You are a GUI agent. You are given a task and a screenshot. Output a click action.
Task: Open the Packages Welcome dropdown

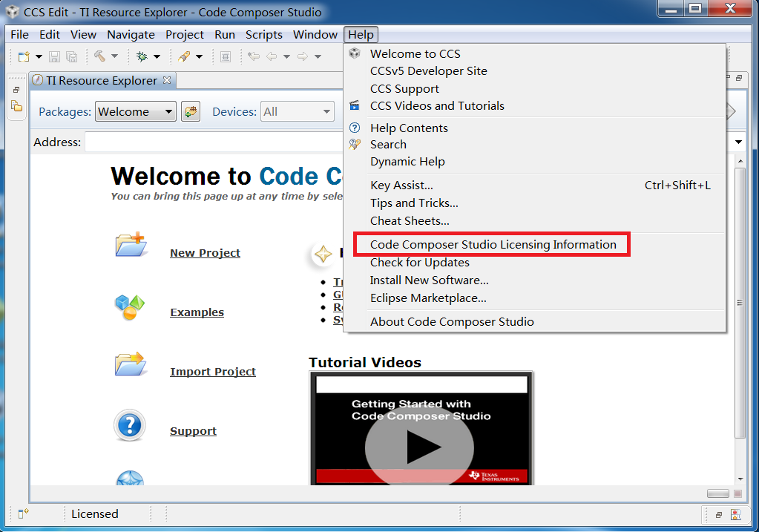[x=136, y=112]
